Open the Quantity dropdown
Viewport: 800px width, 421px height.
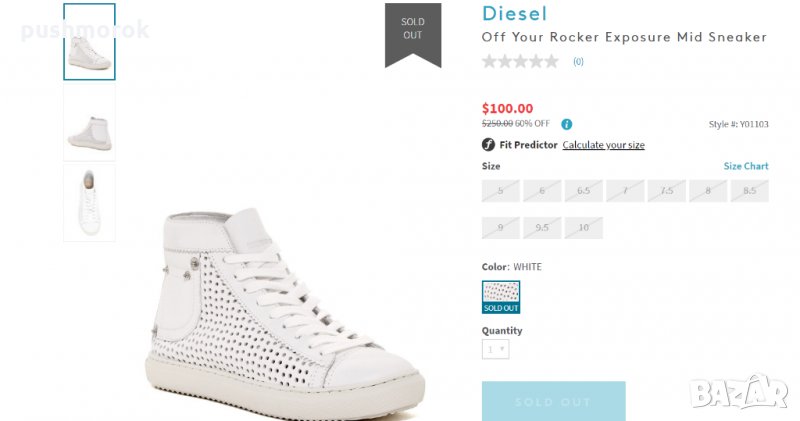[496, 349]
